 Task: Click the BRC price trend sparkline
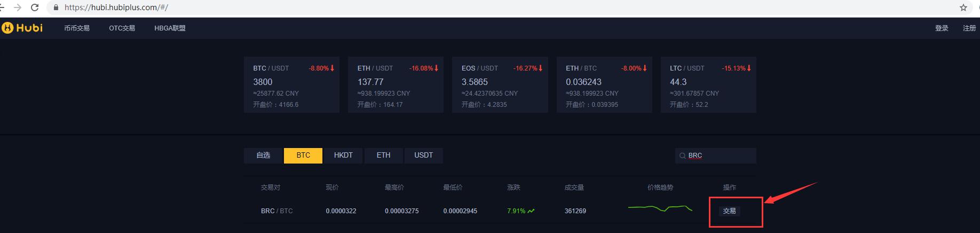(x=660, y=208)
